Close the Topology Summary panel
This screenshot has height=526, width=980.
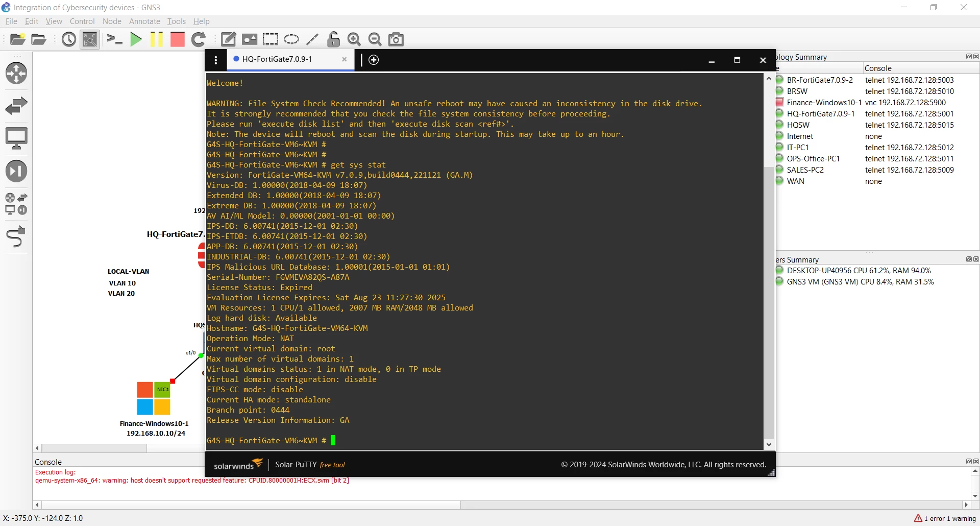click(x=976, y=57)
